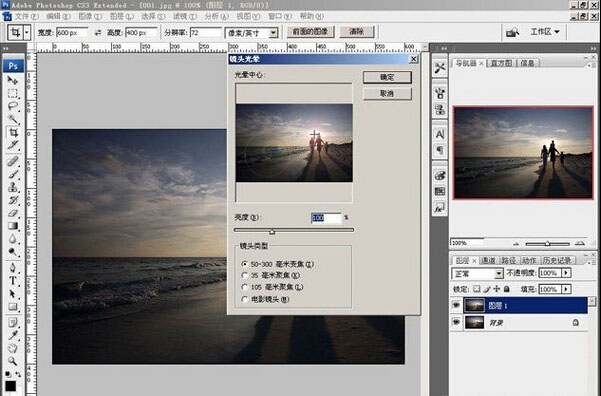Select the Rectangular Marquee tool
The height and width of the screenshot is (396, 601).
pos(13,94)
